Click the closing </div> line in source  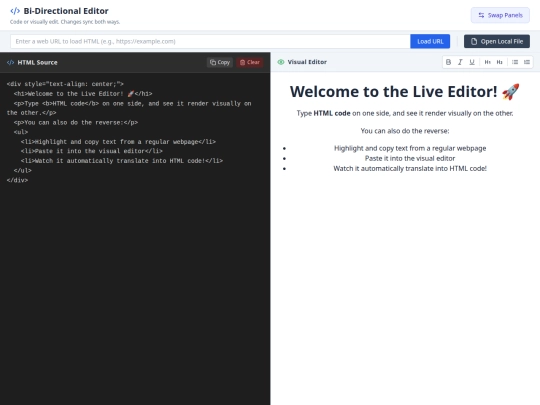click(x=17, y=180)
